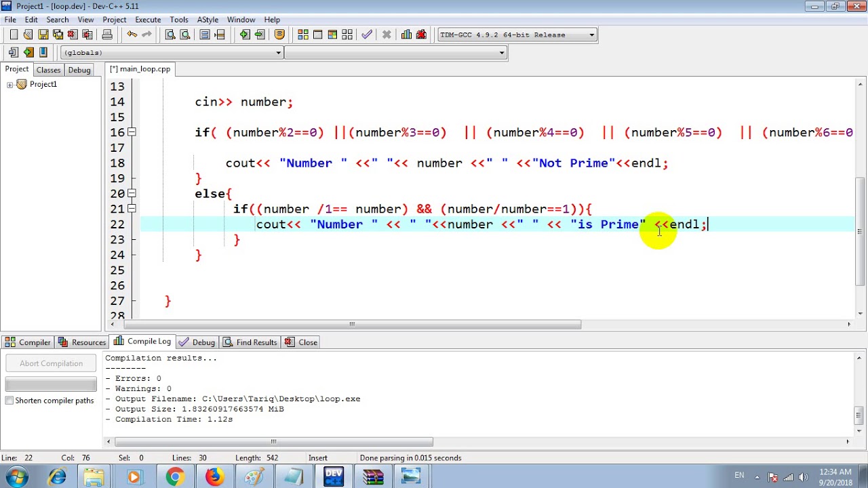Click the Project1 tree item label
868x488 pixels.
point(43,85)
